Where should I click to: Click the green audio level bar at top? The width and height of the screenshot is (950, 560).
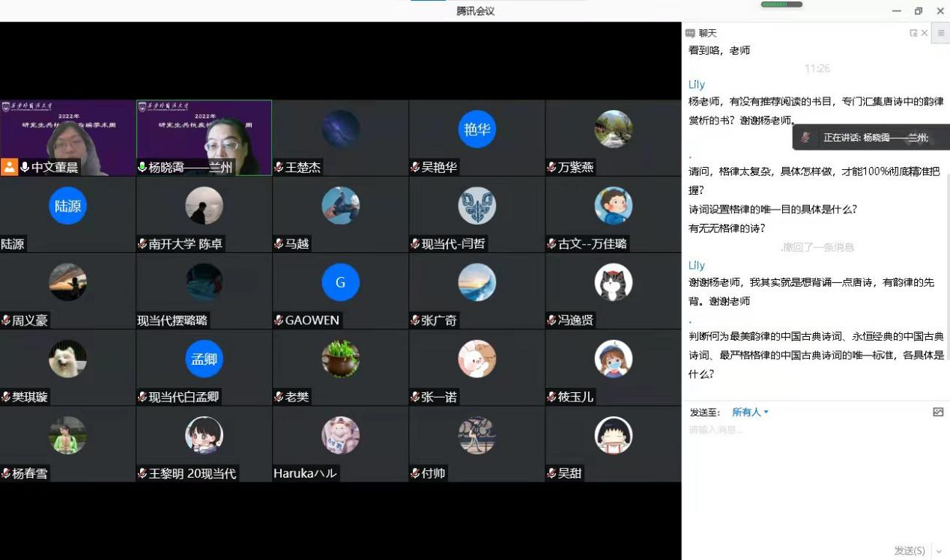click(781, 4)
